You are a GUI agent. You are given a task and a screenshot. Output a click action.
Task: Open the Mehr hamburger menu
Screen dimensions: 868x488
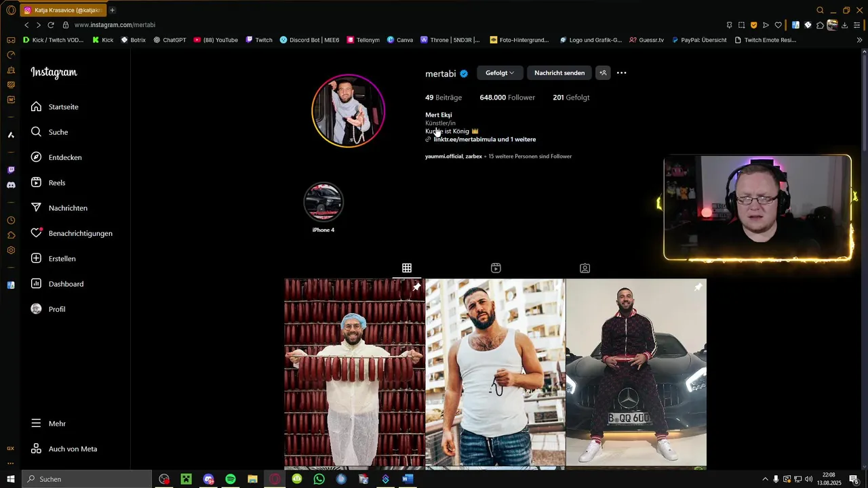[x=48, y=424]
